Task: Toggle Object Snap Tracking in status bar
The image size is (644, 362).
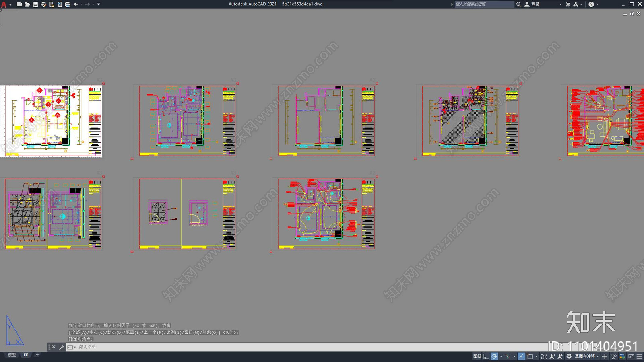Action: click(x=521, y=356)
